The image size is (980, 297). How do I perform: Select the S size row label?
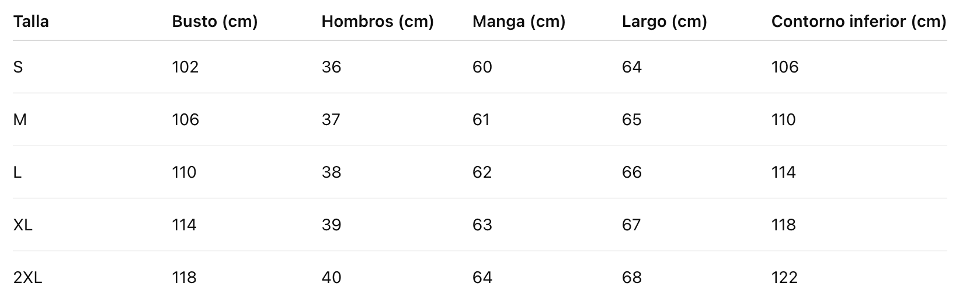18,67
